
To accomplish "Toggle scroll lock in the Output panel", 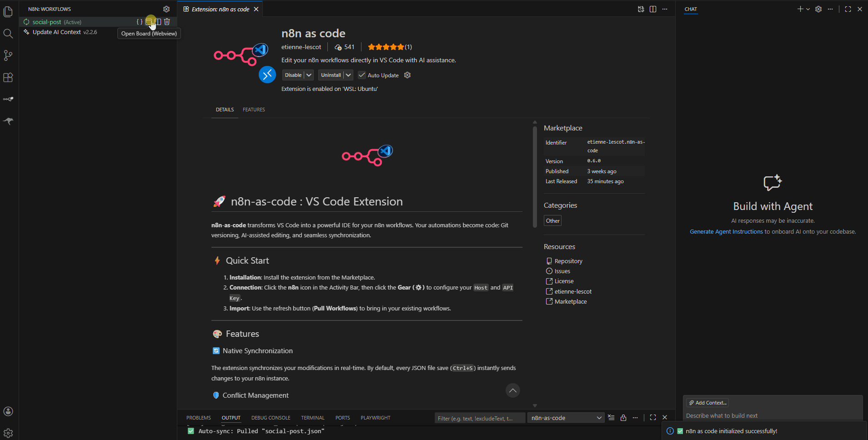I will [x=623, y=417].
